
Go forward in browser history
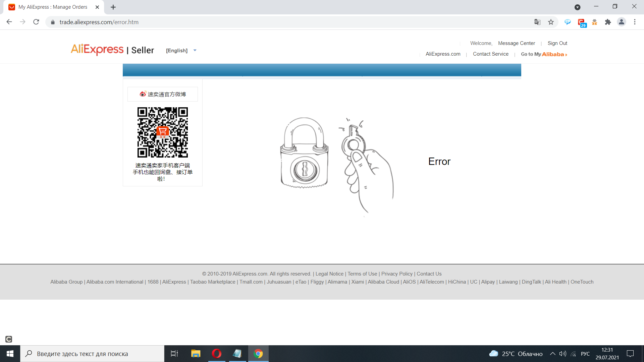coord(22,22)
